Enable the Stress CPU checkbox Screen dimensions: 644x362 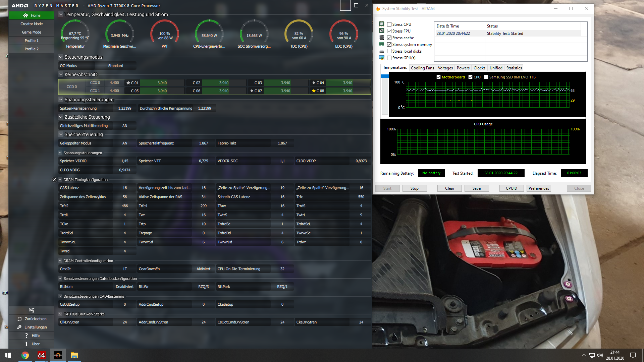[x=389, y=24]
